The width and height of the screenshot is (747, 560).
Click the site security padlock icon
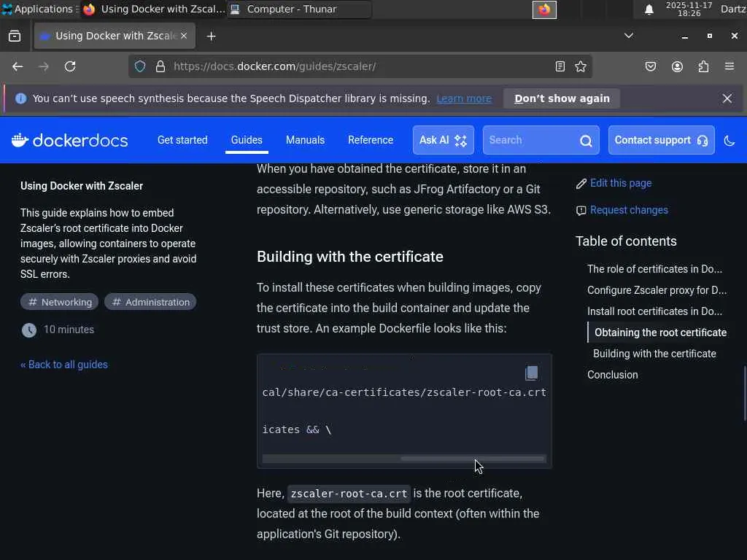pos(160,66)
